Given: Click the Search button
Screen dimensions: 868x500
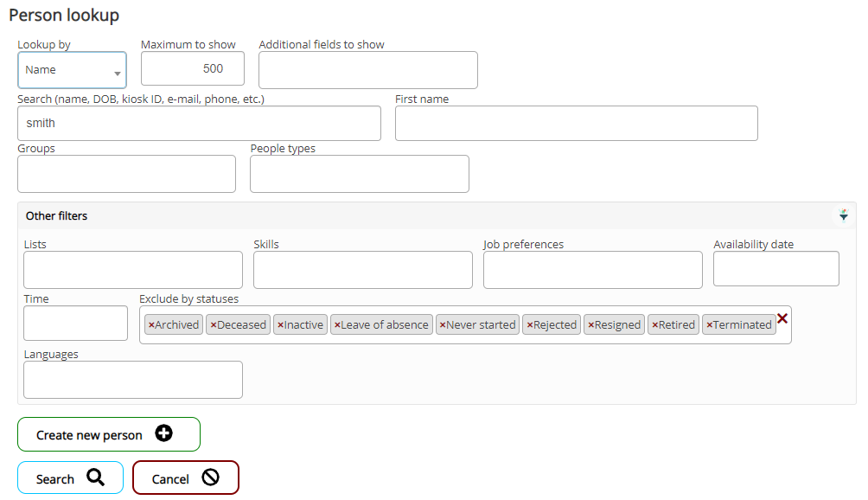Looking at the screenshot, I should pos(70,478).
